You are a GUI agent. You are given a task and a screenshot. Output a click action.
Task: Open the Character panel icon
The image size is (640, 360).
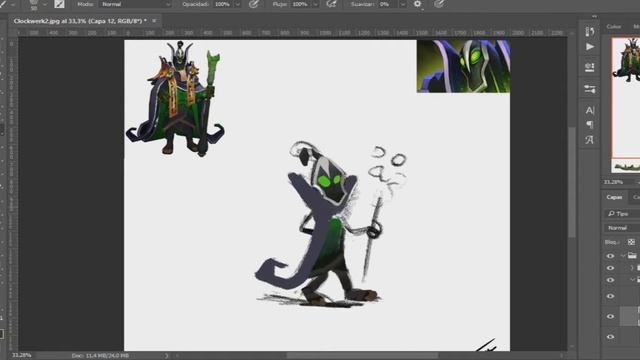coord(590,110)
